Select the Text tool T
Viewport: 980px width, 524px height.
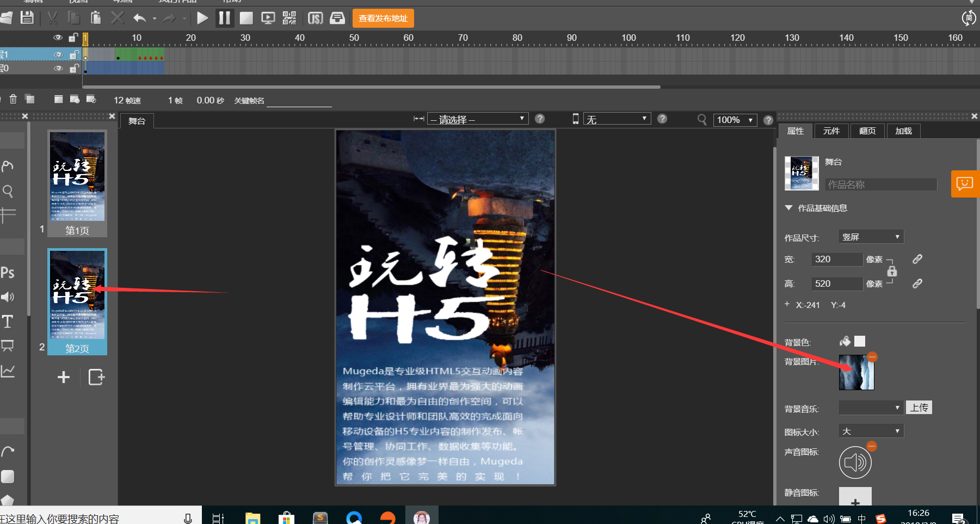[x=8, y=322]
